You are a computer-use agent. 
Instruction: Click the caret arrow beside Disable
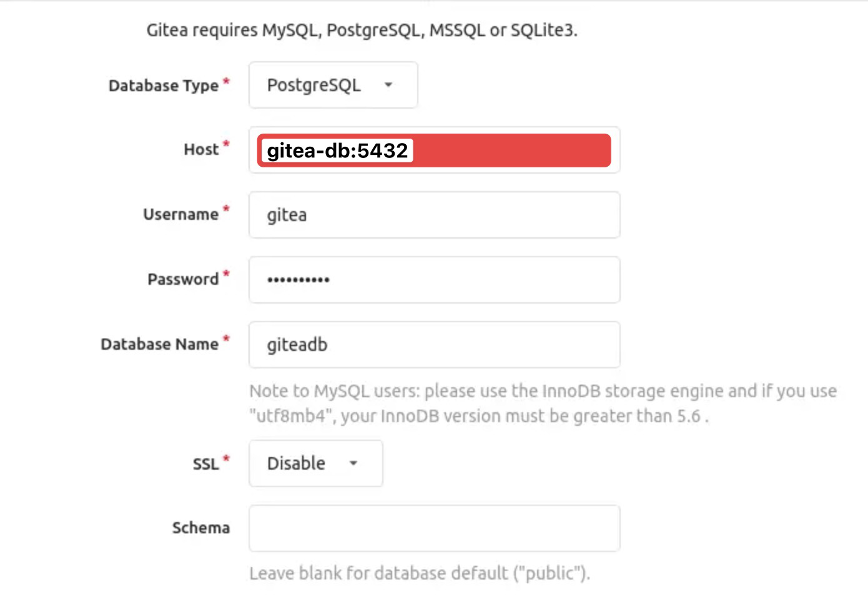353,463
